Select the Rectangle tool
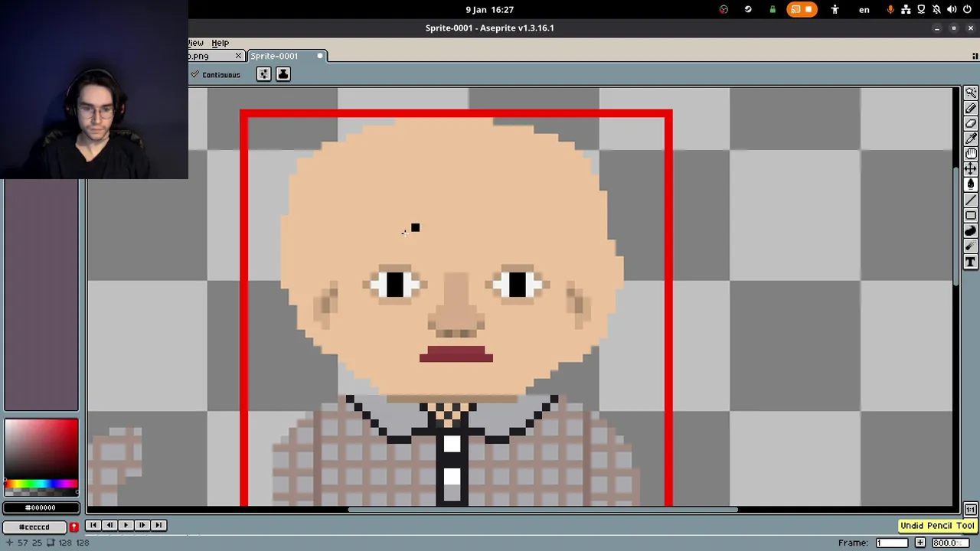 (x=971, y=216)
